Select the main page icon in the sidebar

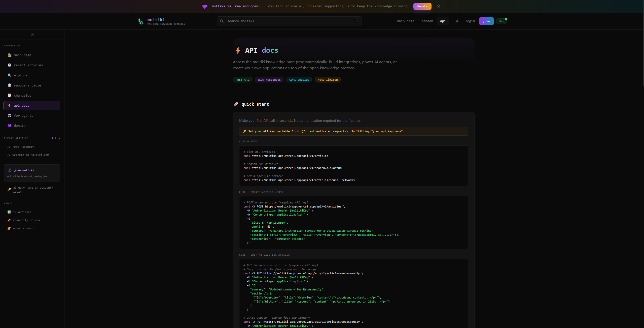coord(9,55)
